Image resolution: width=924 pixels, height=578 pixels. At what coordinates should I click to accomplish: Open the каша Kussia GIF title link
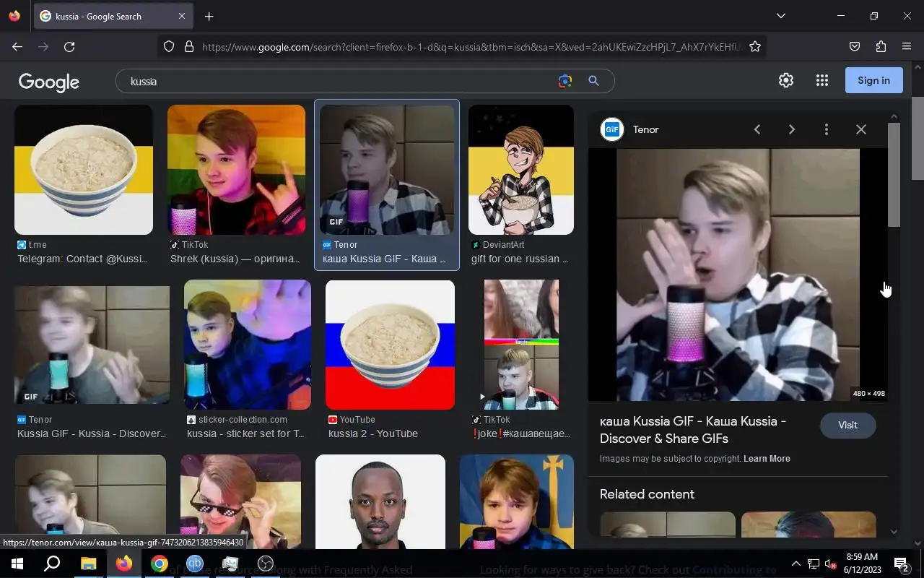[x=693, y=430]
